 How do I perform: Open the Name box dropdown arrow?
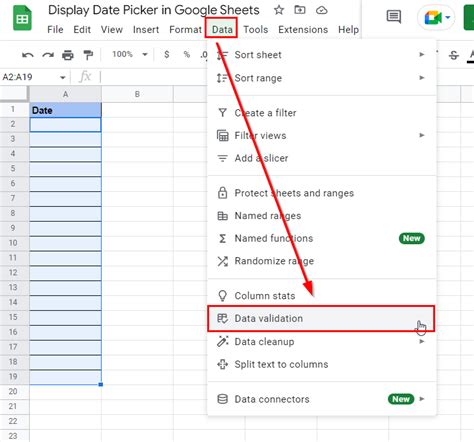click(x=62, y=77)
